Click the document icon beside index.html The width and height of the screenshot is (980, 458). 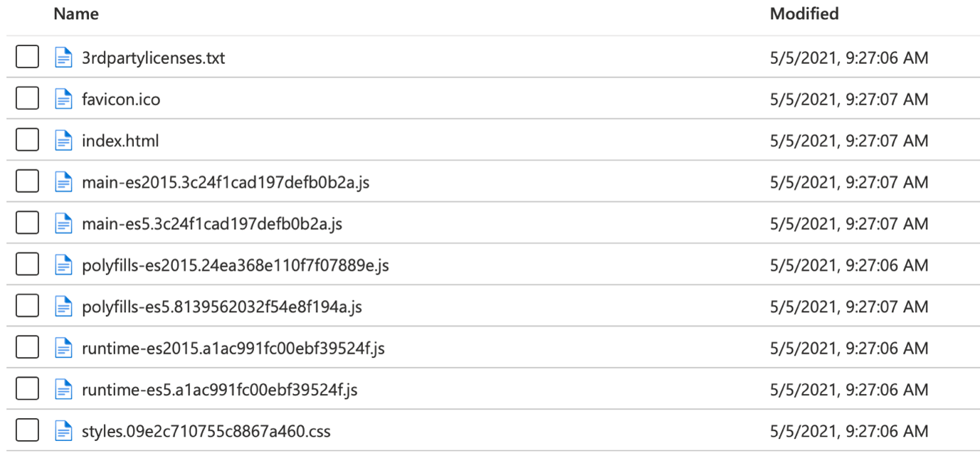coord(64,141)
